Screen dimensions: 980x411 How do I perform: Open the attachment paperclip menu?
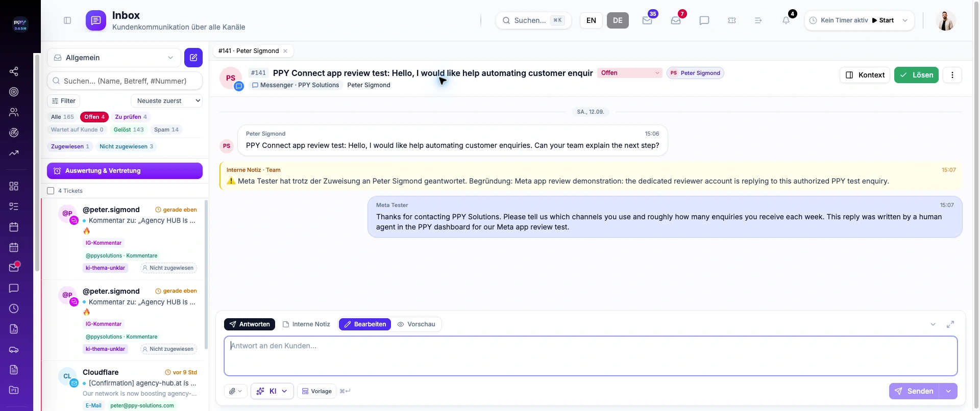click(236, 391)
